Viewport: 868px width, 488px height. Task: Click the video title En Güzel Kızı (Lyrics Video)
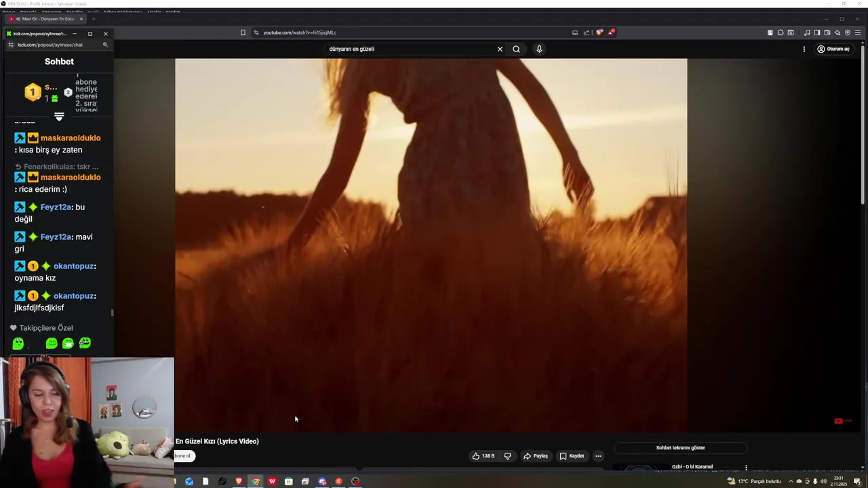217,441
